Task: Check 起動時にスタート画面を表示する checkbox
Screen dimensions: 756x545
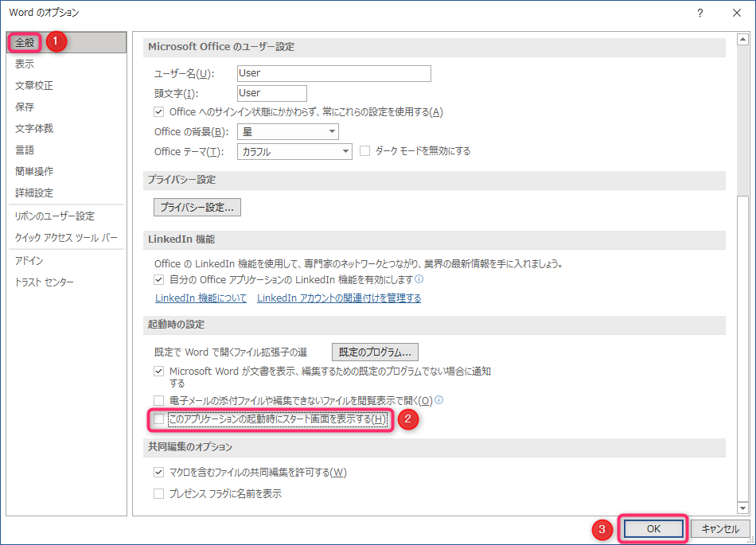Action: click(x=158, y=419)
